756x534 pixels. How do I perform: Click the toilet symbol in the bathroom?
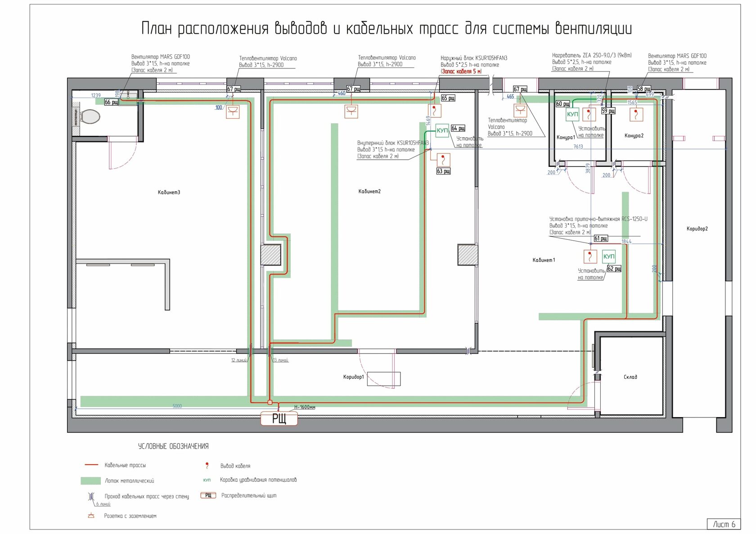[90, 117]
